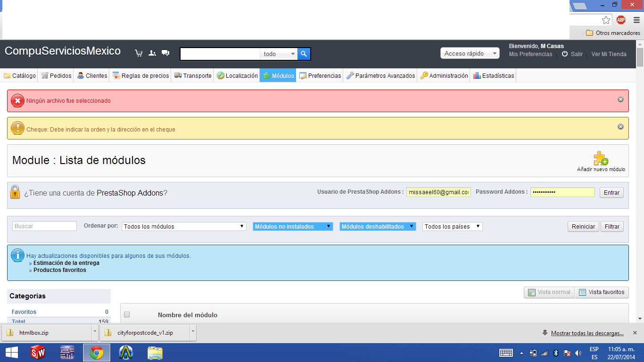Open the Estadísticas tab
This screenshot has height=362, width=644.
click(494, 75)
